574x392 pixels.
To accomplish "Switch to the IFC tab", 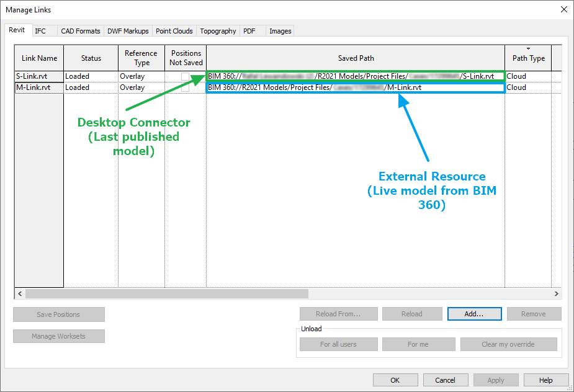I will click(40, 30).
